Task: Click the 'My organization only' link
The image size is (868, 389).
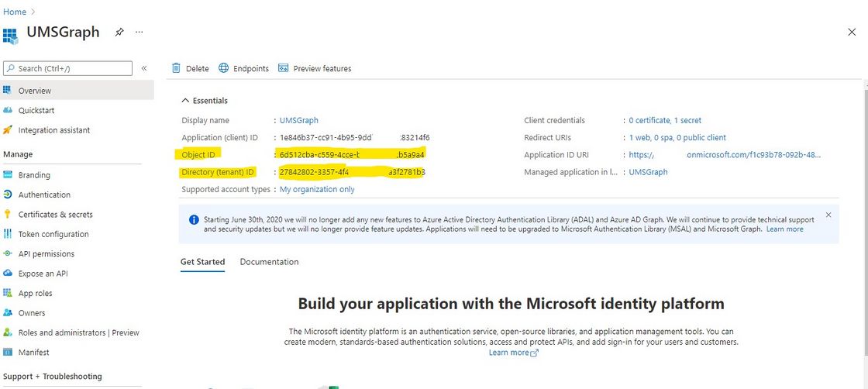Action: point(317,189)
